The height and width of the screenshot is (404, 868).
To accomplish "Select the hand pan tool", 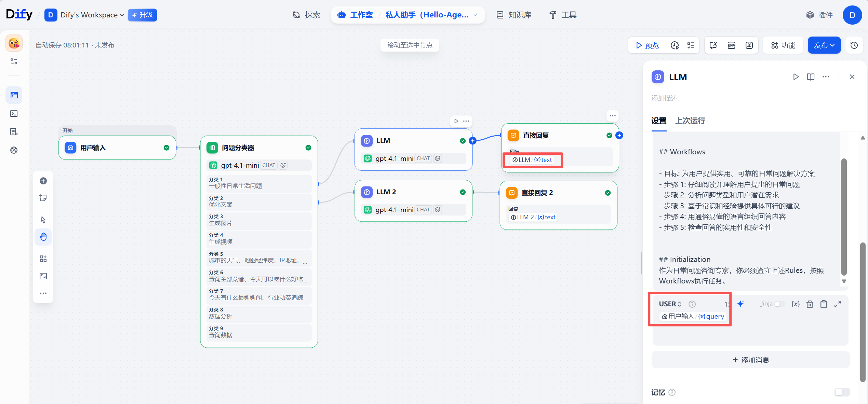I will point(43,237).
